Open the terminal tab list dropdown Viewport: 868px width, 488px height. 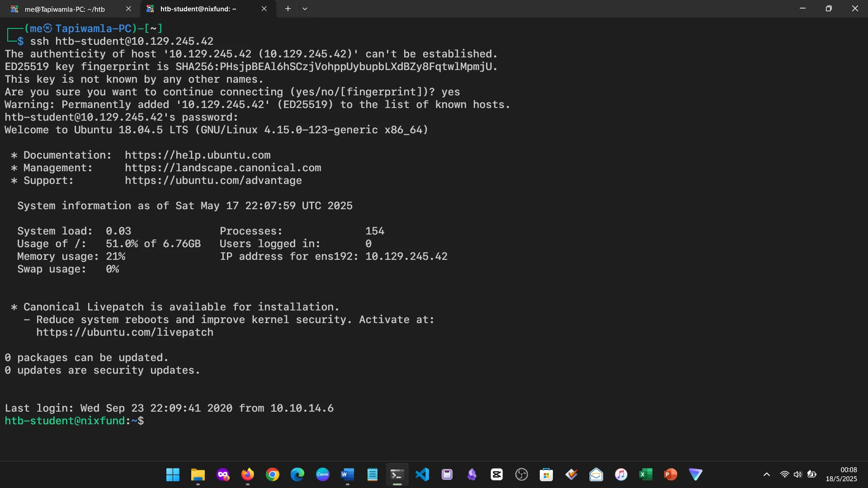point(306,9)
